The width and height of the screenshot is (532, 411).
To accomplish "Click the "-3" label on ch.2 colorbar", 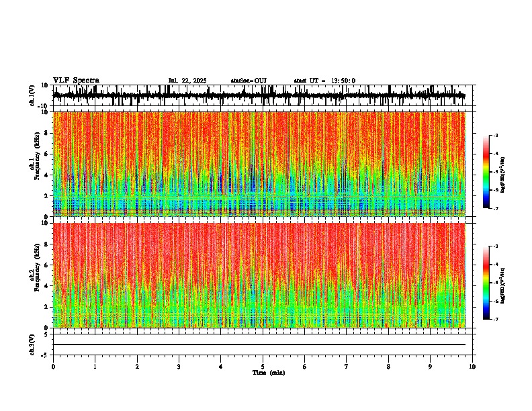I will tap(495, 246).
